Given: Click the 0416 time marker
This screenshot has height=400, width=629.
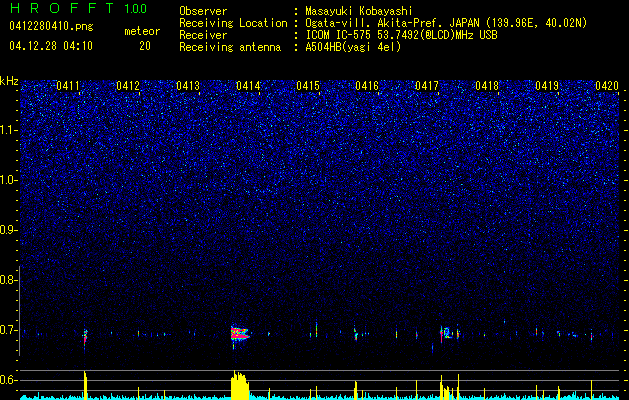Looking at the screenshot, I should click(367, 85).
